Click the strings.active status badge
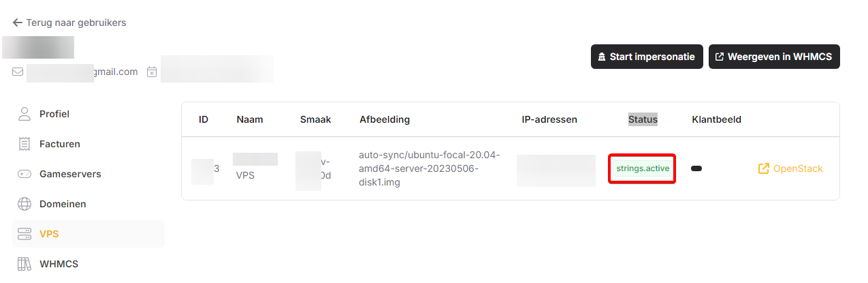Screen dimensions: 868x283 [642, 168]
